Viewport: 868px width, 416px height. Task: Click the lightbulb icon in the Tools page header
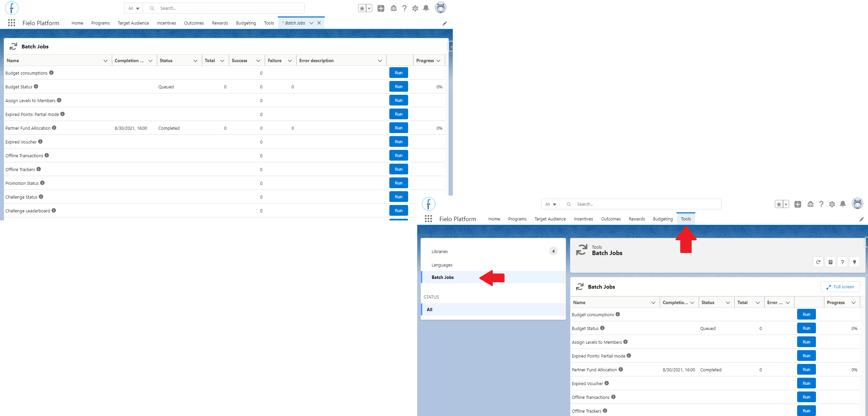tap(855, 262)
